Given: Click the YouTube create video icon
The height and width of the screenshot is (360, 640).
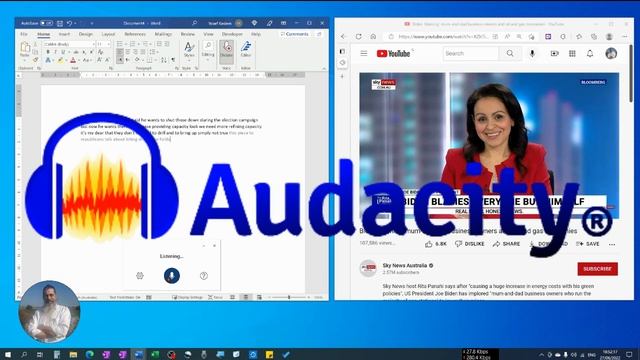Looking at the screenshot, I should (x=554, y=53).
